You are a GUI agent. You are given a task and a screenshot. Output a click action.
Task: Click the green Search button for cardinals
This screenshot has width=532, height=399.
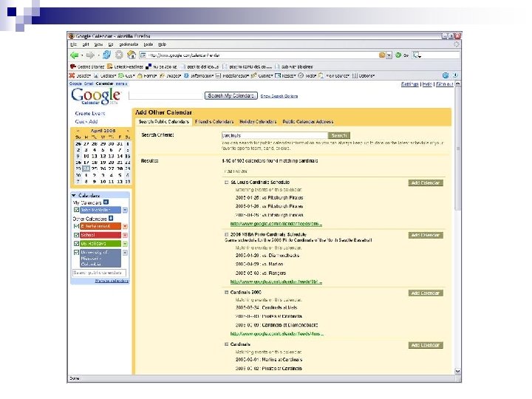coord(339,135)
